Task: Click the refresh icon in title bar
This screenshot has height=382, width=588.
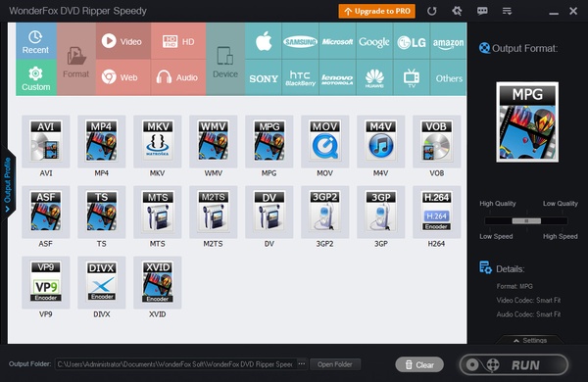Action: pyautogui.click(x=432, y=11)
